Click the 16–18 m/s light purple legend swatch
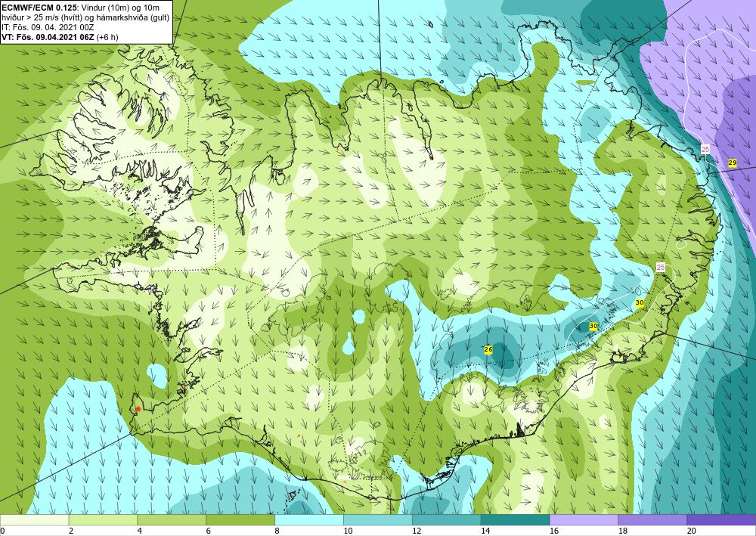 [584, 520]
